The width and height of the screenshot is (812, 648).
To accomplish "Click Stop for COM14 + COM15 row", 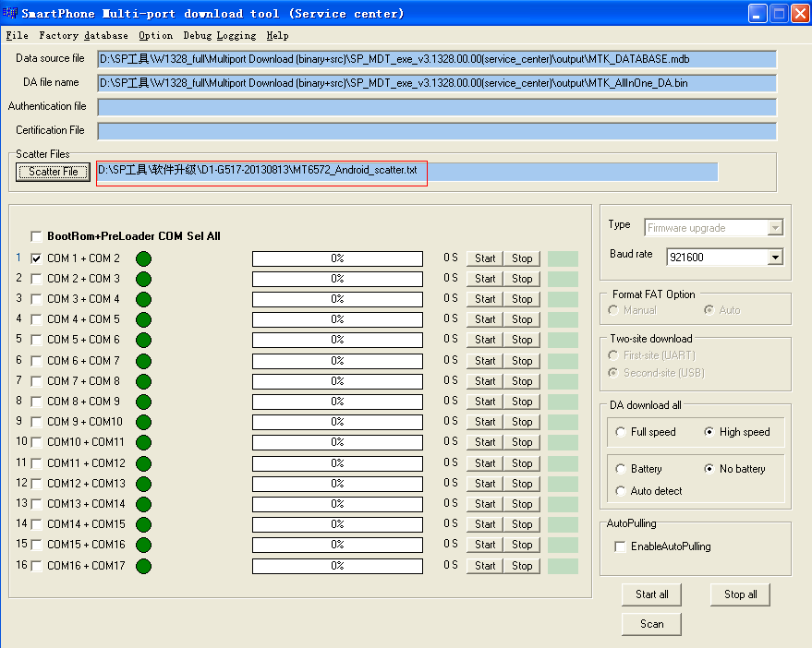I will coord(522,525).
